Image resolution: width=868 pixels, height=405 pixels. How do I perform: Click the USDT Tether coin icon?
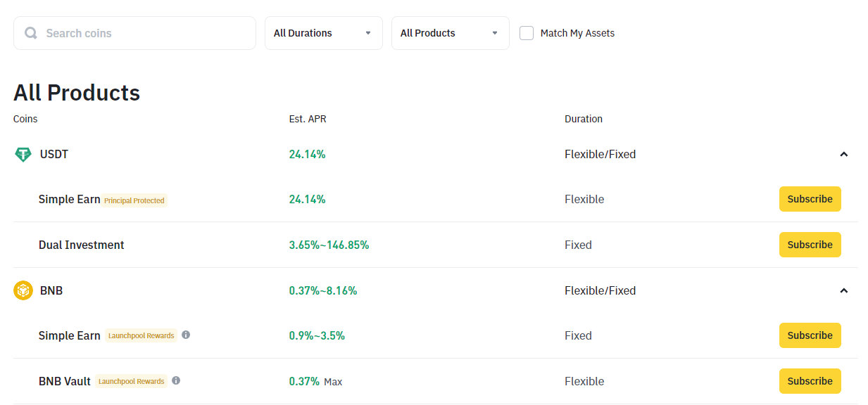23,155
